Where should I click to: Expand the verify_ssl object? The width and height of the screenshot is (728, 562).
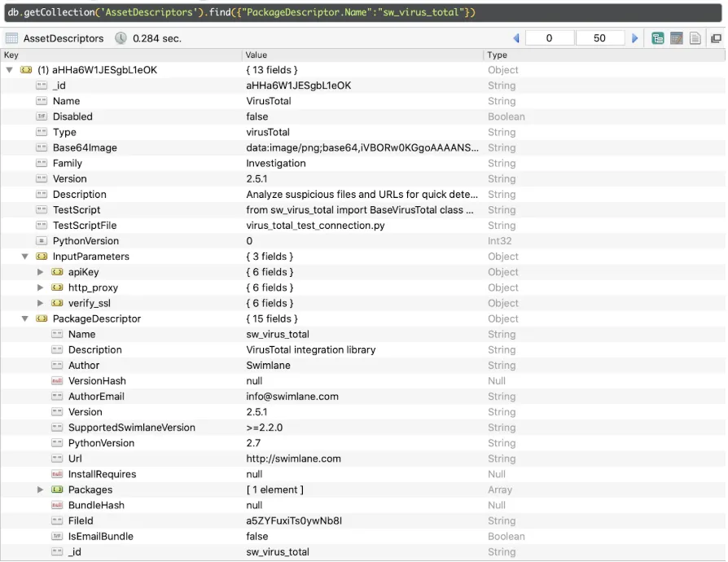coord(41,303)
